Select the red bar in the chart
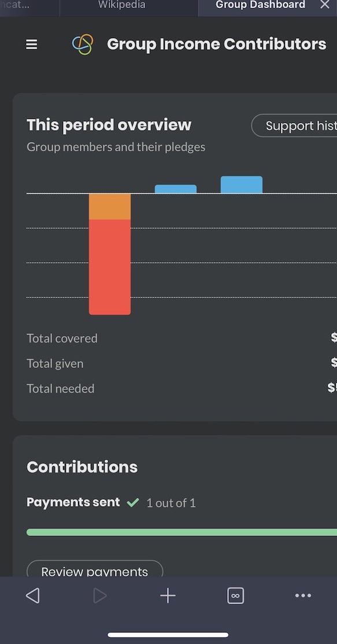Image resolution: width=337 pixels, height=644 pixels. (x=110, y=266)
